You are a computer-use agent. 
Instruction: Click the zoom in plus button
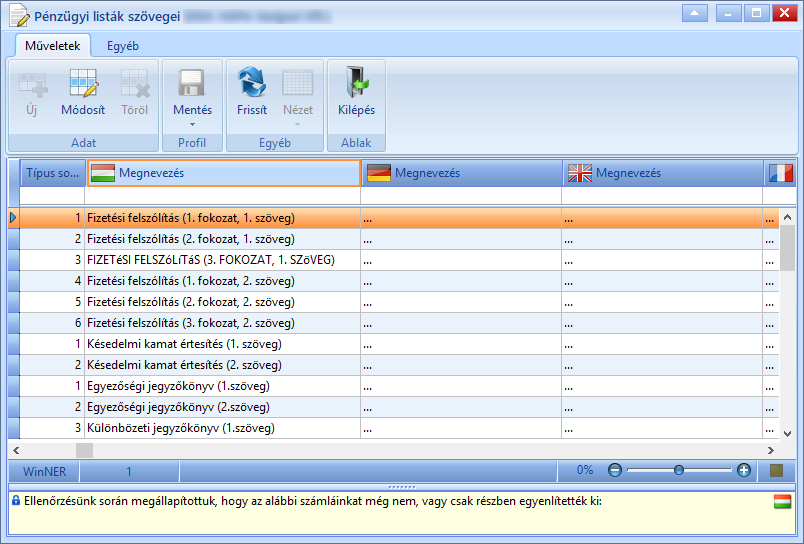point(743,470)
